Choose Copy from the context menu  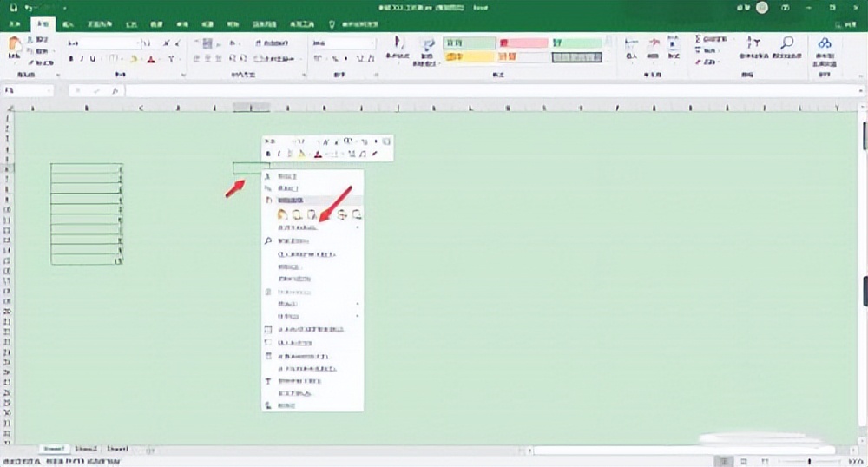click(x=312, y=188)
